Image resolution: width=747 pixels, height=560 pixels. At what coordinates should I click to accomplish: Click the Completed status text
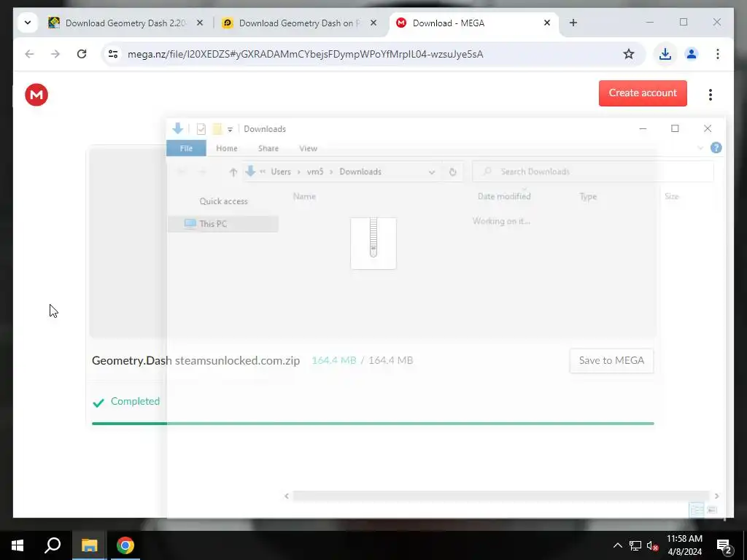135,402
